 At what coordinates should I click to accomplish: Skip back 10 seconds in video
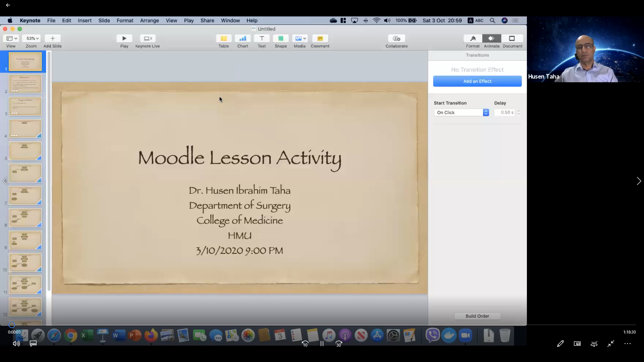[305, 344]
